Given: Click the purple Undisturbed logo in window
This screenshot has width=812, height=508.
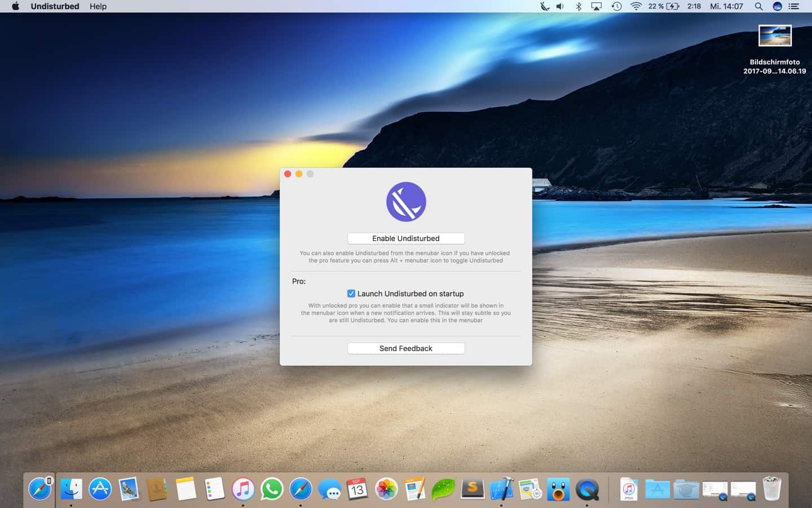Looking at the screenshot, I should coord(406,202).
